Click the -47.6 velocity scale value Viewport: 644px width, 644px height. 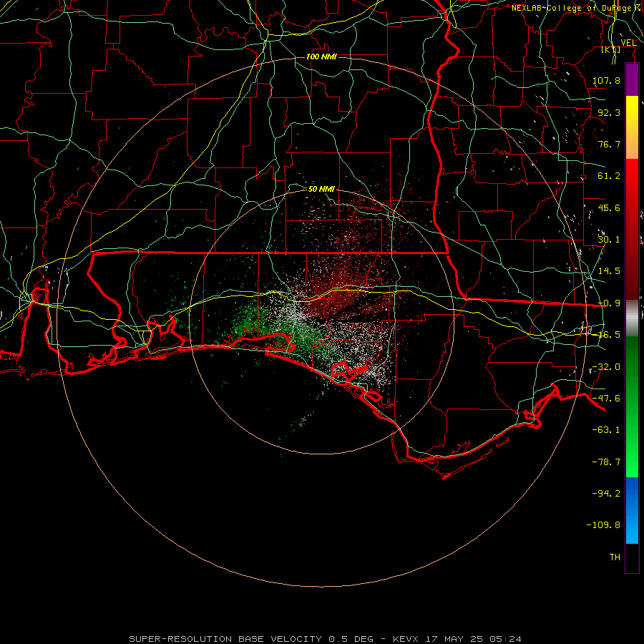pyautogui.click(x=606, y=399)
